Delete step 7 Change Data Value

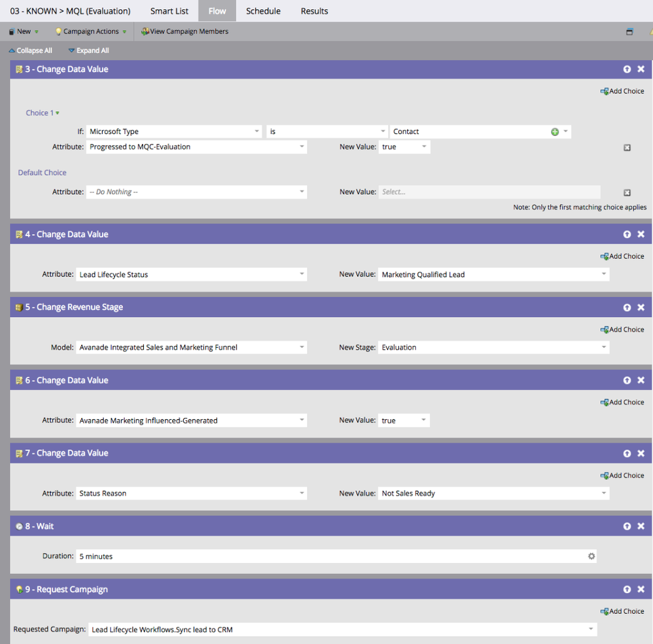pyautogui.click(x=641, y=453)
